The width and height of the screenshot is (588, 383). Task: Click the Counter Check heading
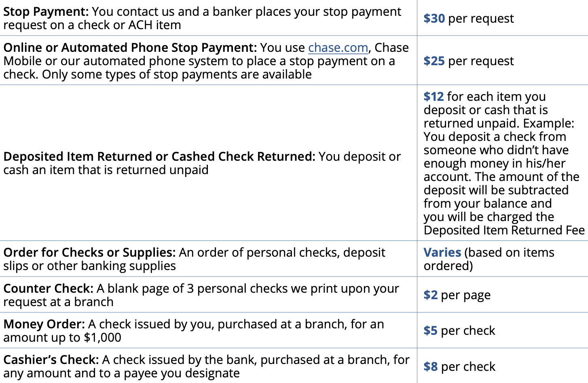(x=48, y=289)
